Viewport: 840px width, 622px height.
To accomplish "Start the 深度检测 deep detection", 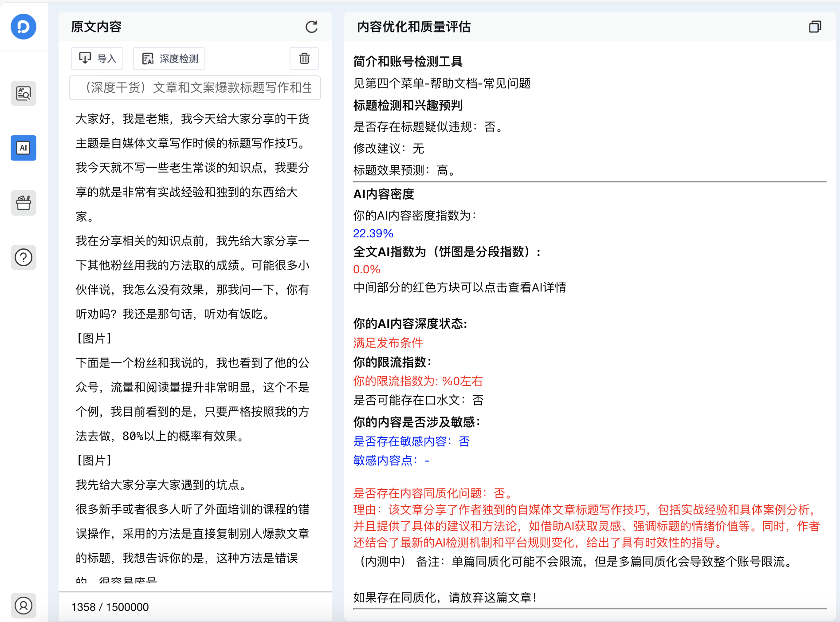I will [x=169, y=59].
